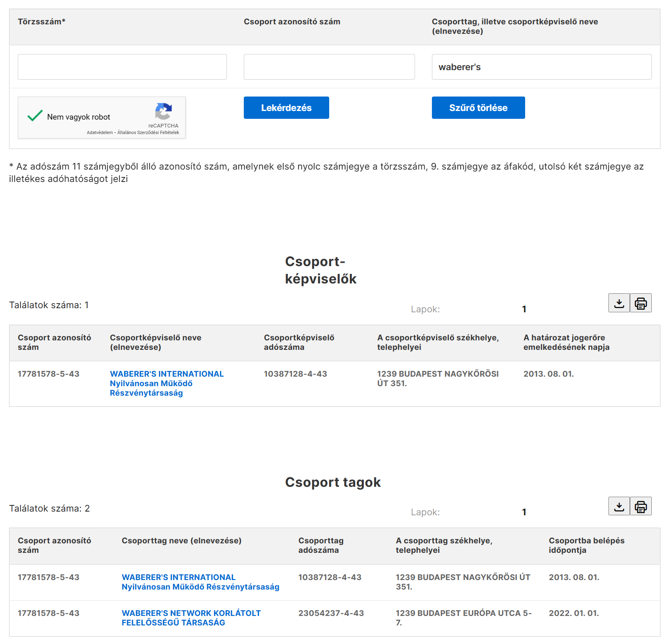Select page 1 of Csoport tagok results
Viewport: 672px width, 644px height.
(x=524, y=512)
